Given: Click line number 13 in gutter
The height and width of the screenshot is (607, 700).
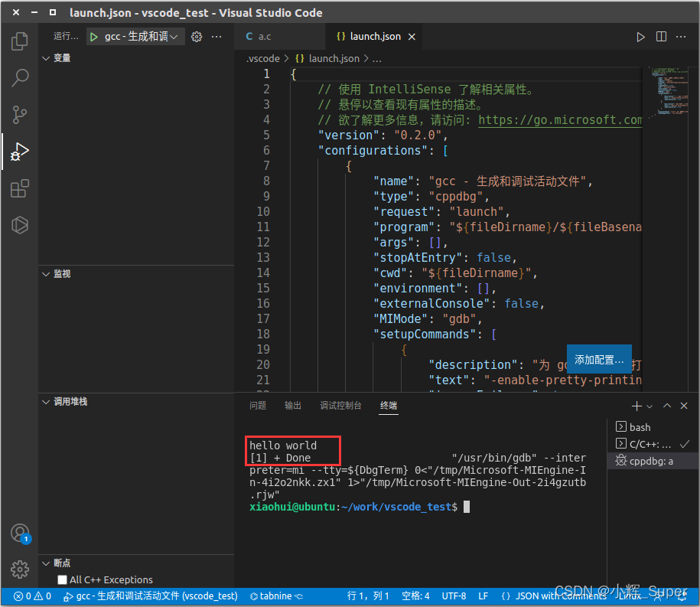Looking at the screenshot, I should (x=263, y=258).
